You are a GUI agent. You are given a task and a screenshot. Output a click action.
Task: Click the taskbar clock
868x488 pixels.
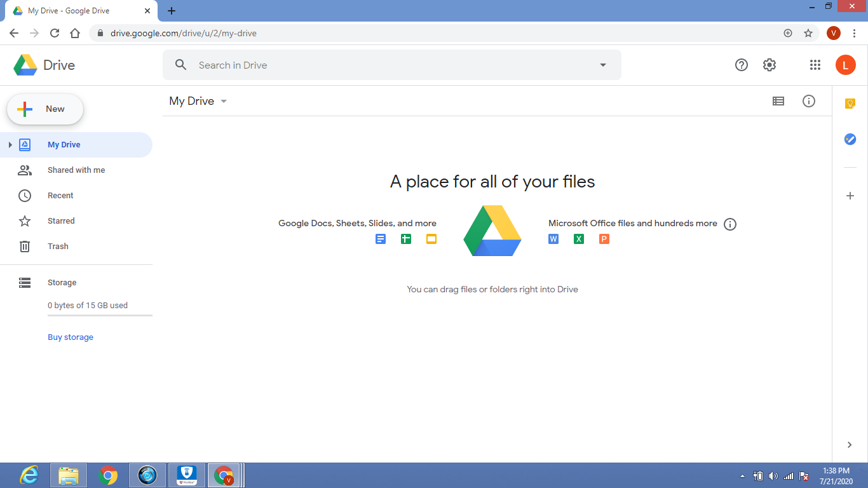(x=836, y=476)
